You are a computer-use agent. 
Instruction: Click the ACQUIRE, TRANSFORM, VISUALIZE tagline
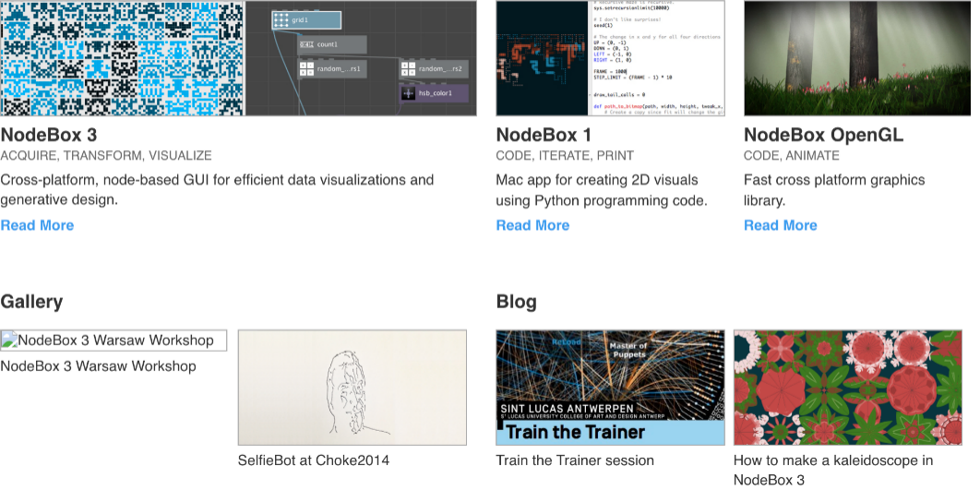point(106,156)
